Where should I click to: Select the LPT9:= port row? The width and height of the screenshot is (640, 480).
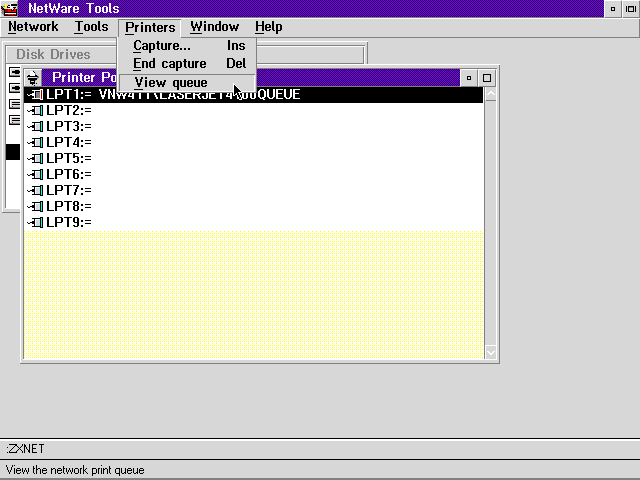pos(253,222)
